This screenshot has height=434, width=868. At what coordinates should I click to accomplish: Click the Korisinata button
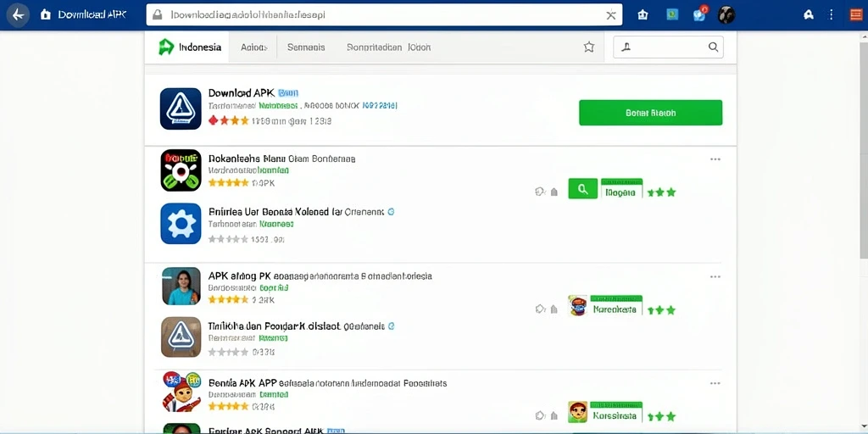click(617, 412)
